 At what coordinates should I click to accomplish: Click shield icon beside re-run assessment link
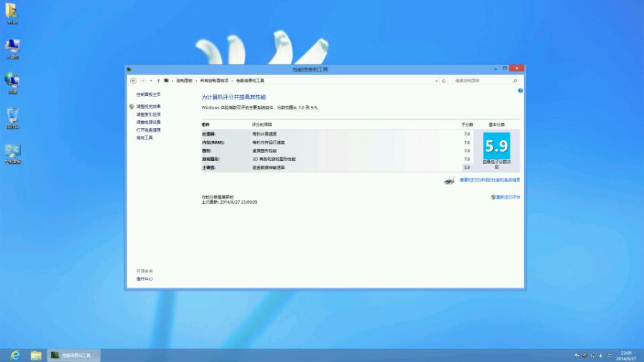[493, 197]
